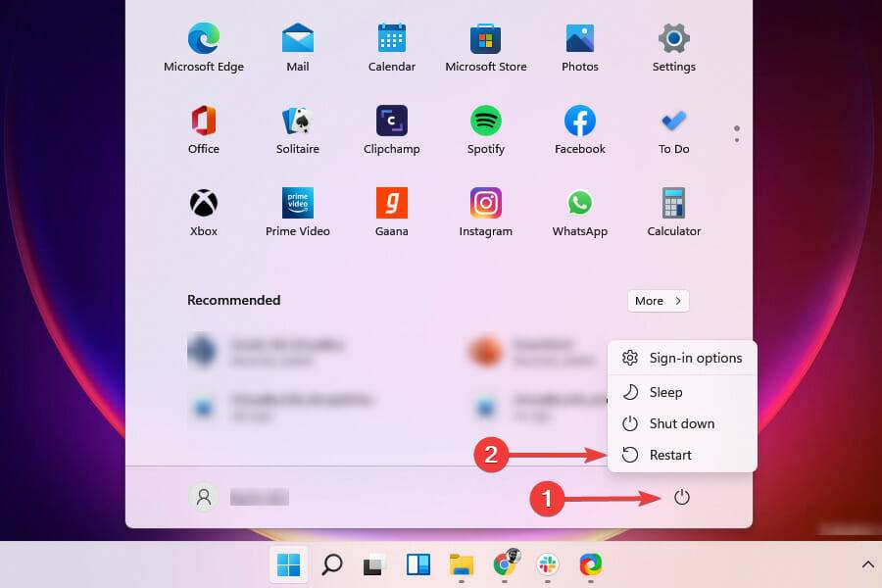
Task: Launch the Xbox app
Action: point(204,212)
